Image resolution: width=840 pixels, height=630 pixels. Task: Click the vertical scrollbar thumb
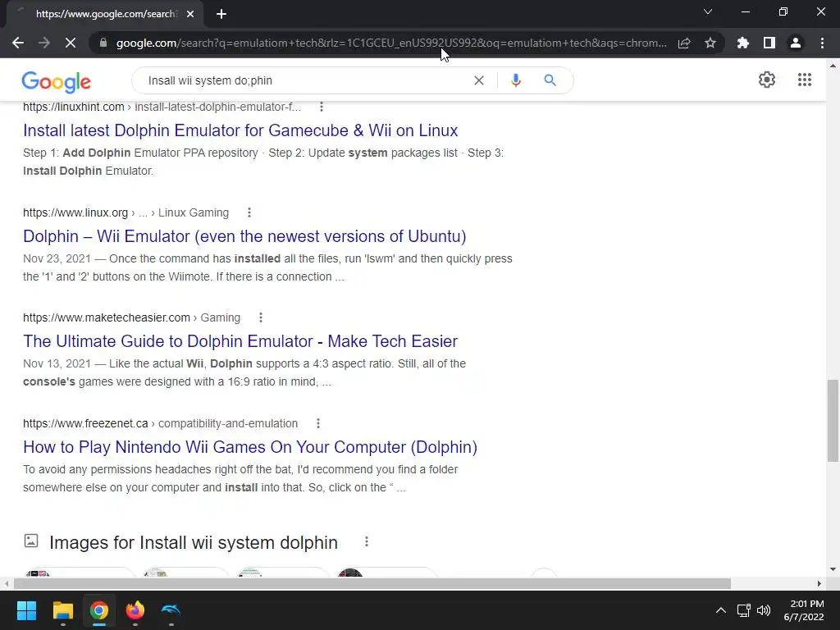833,421
